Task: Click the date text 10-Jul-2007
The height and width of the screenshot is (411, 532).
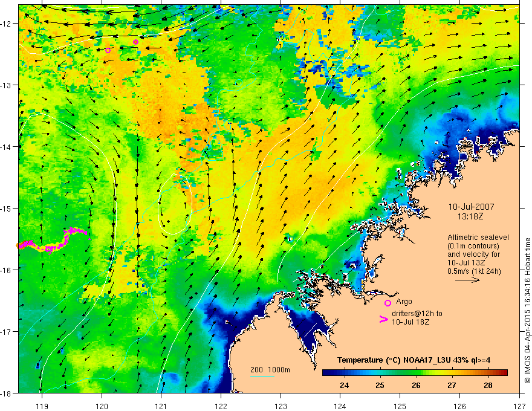Action: tap(472, 207)
